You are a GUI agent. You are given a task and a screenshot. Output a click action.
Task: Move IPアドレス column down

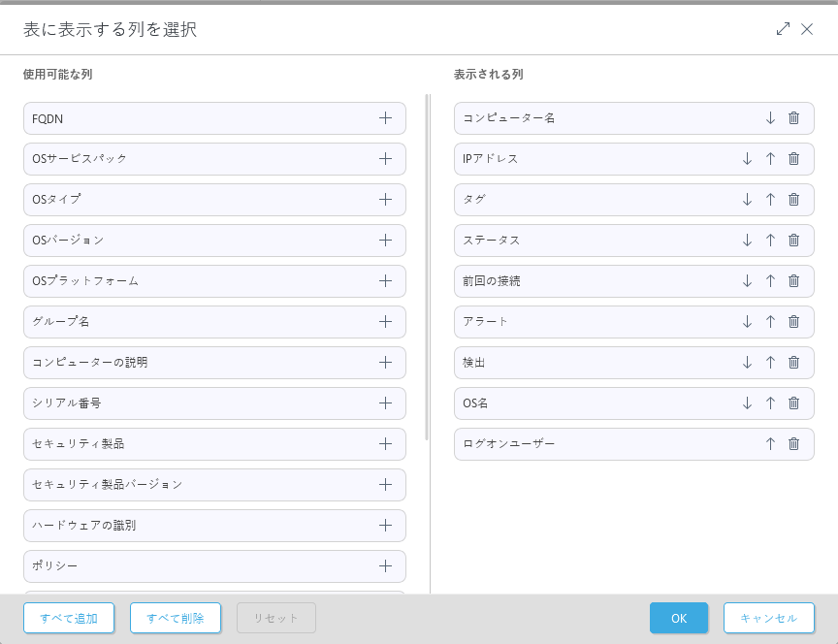click(747, 159)
